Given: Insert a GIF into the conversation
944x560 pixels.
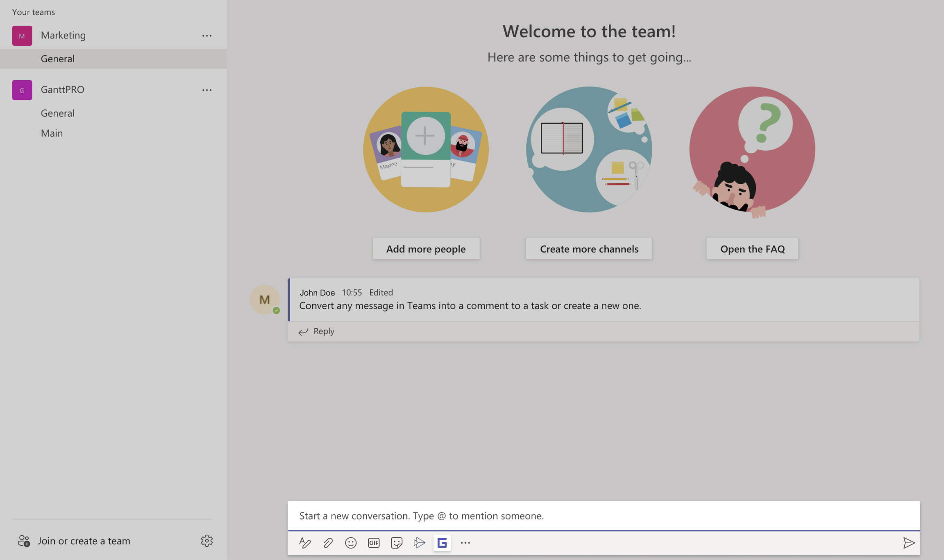Looking at the screenshot, I should click(373, 542).
